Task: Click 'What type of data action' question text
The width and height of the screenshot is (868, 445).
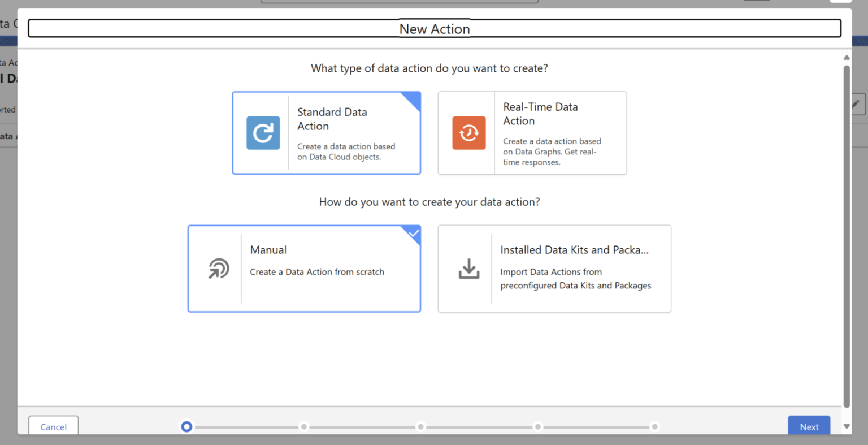Action: click(429, 68)
